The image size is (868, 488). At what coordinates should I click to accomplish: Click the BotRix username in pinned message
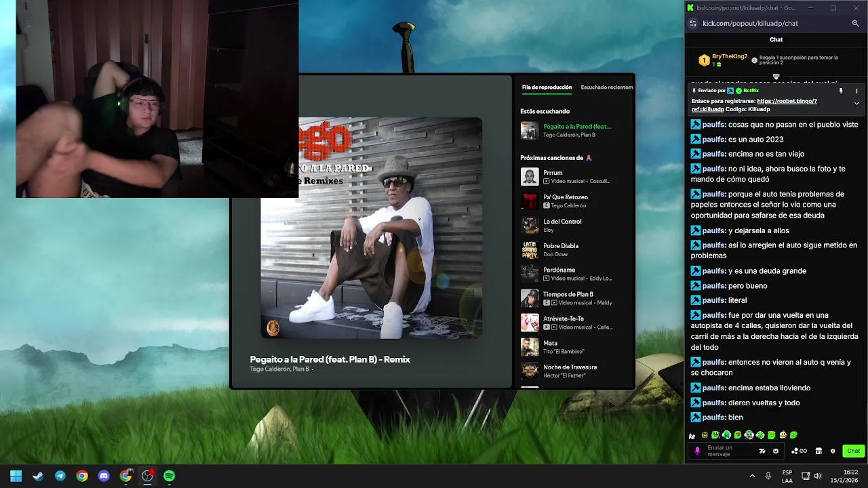tap(751, 91)
